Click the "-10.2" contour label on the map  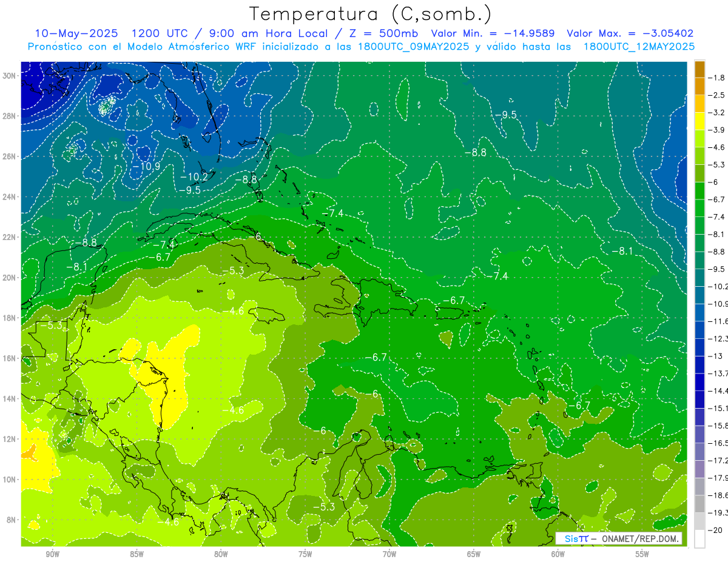194,177
